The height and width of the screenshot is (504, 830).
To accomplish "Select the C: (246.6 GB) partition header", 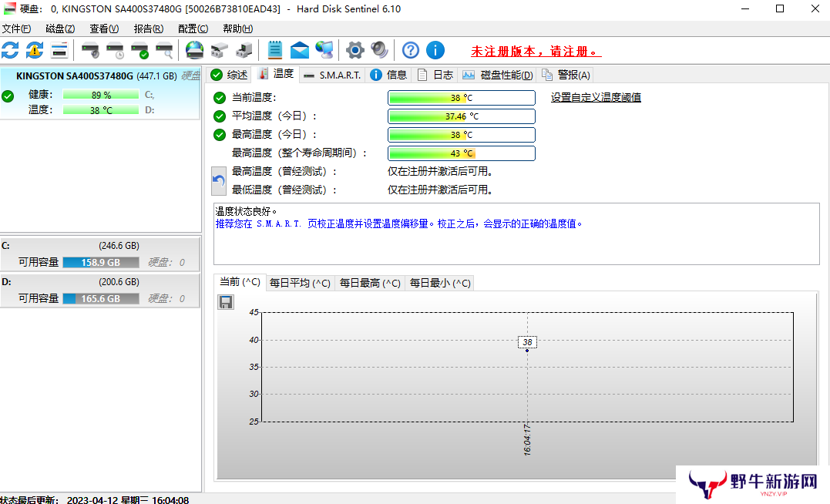I will click(x=101, y=246).
